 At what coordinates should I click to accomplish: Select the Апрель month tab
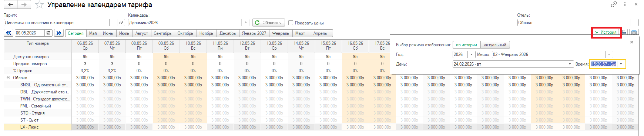(x=320, y=33)
